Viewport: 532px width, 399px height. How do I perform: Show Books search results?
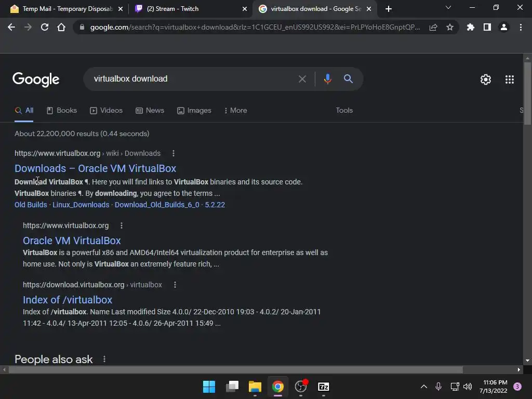pyautogui.click(x=62, y=110)
